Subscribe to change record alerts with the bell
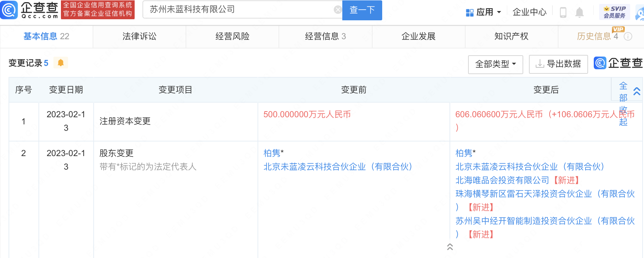Screen dimensions: 644x258 coord(61,63)
